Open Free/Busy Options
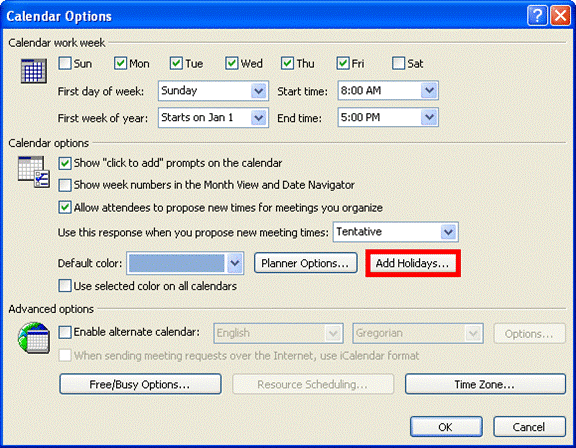Screen dimensions: 576x448 tap(140, 384)
